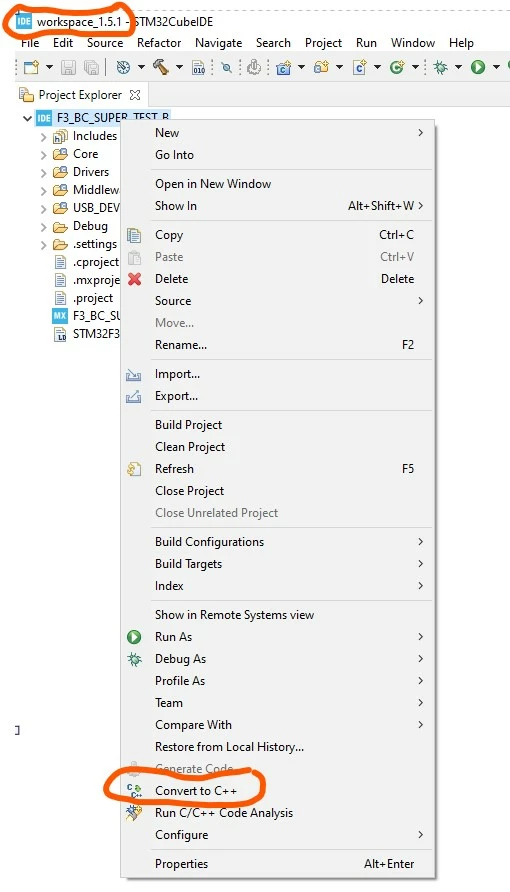The image size is (510, 892).
Task: Open the Navigate menu
Action: (218, 43)
